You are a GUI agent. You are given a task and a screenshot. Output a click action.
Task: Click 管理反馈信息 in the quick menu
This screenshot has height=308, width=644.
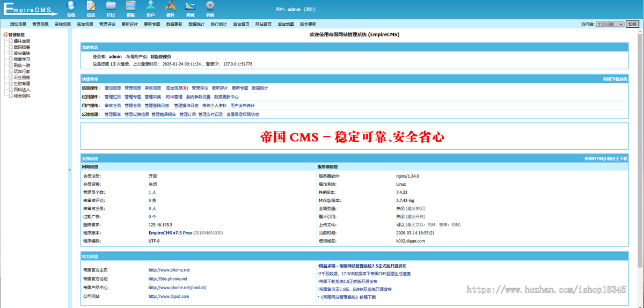pos(137,114)
